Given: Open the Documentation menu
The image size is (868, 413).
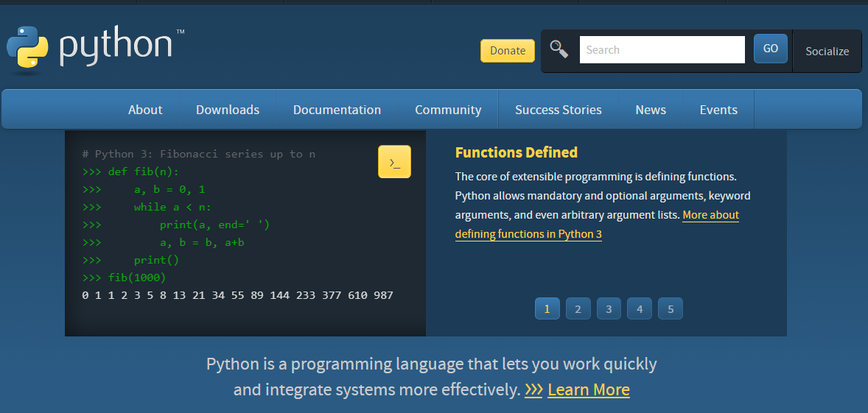Looking at the screenshot, I should 337,110.
